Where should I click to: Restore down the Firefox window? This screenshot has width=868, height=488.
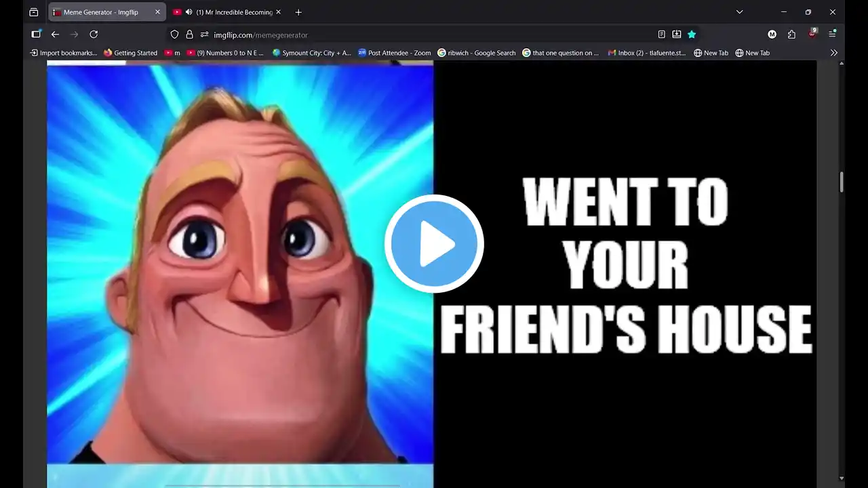click(x=808, y=12)
